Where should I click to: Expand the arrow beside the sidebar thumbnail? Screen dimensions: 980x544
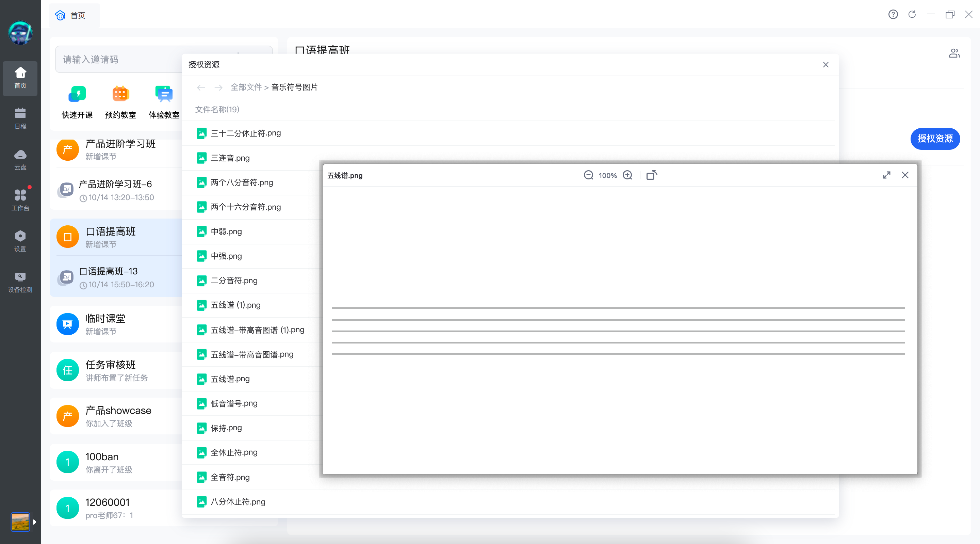pyautogui.click(x=35, y=522)
